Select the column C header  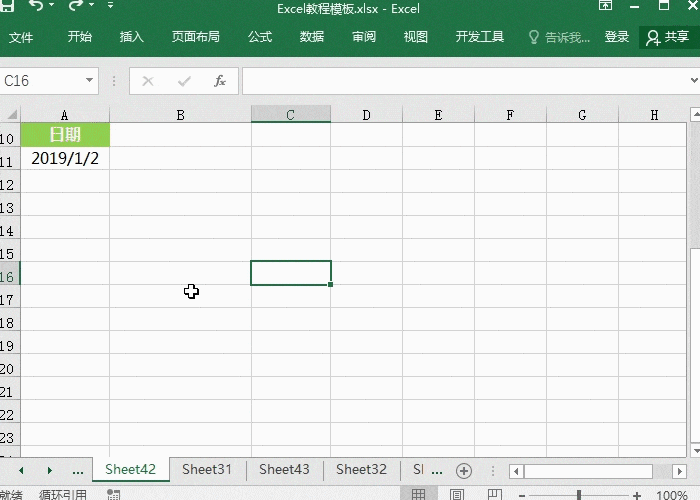(x=290, y=115)
